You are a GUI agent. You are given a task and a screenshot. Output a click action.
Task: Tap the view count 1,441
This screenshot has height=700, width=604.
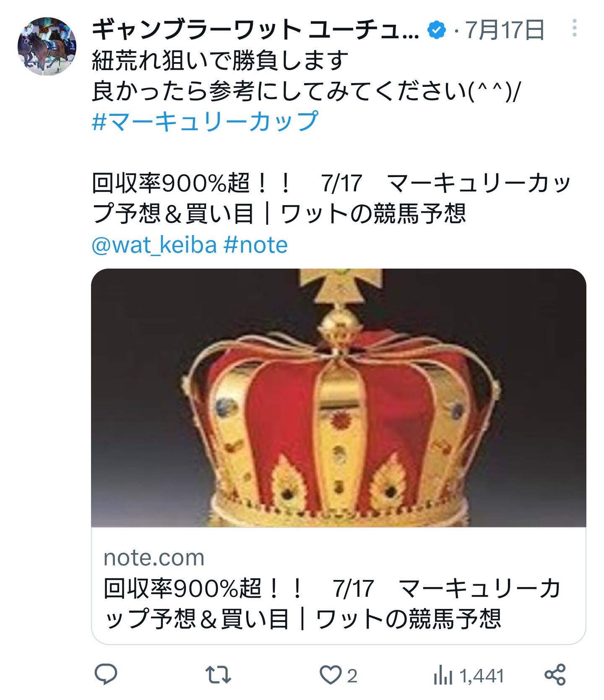tap(482, 676)
